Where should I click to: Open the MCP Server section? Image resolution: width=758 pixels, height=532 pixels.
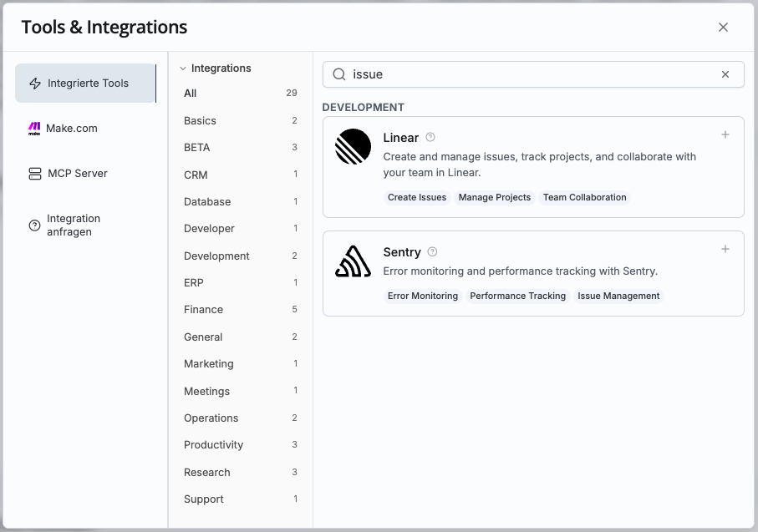pos(77,174)
